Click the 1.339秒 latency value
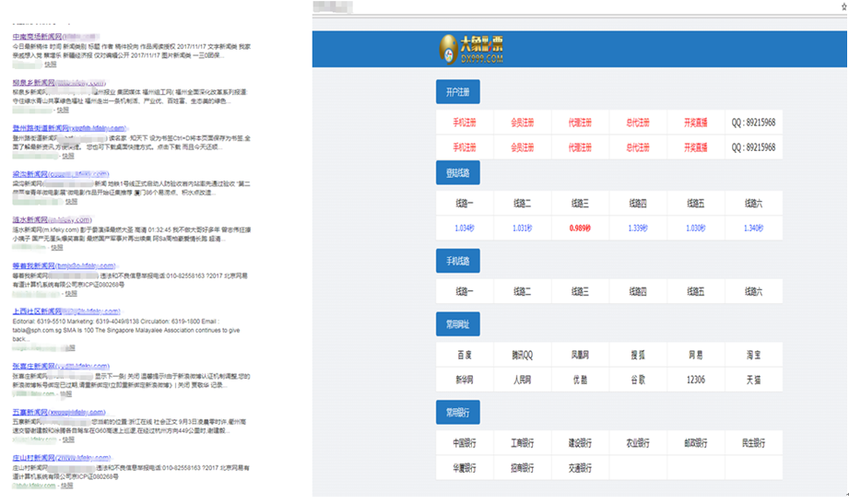 click(638, 229)
